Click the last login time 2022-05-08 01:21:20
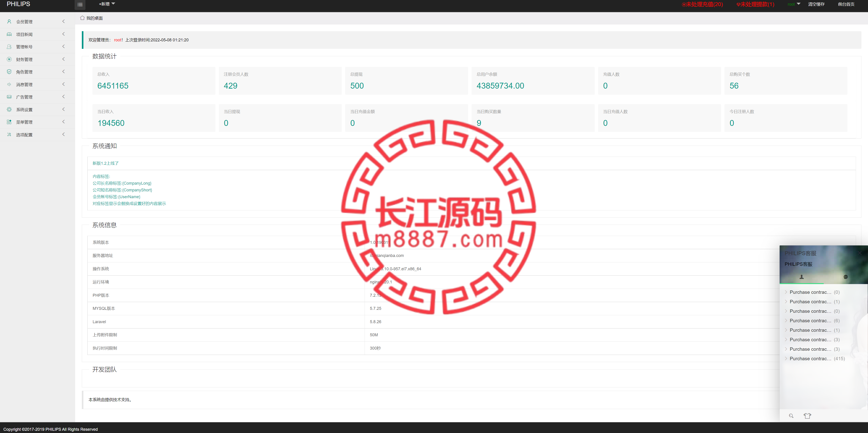 170,40
